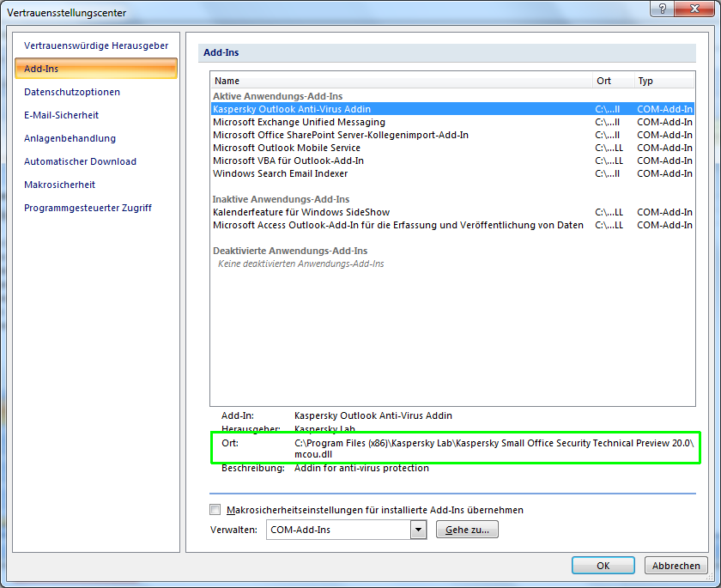Image resolution: width=721 pixels, height=588 pixels.
Task: Confirm with the OK button
Action: click(603, 566)
